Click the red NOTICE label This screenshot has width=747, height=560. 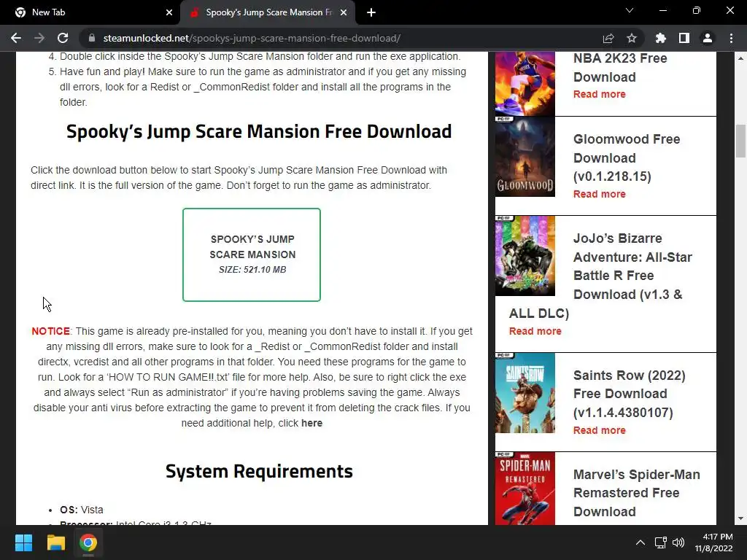[x=50, y=331]
